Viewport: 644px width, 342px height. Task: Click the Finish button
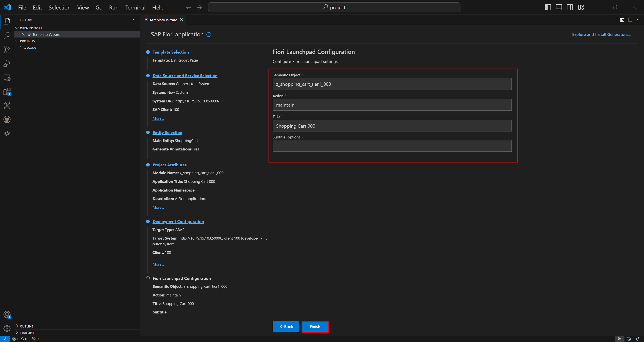click(x=315, y=326)
